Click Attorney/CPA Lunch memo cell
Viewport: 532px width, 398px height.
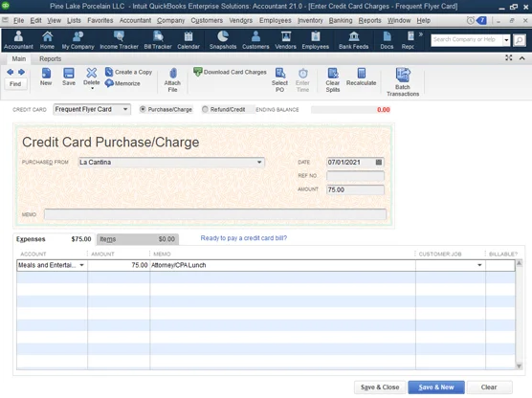coord(282,265)
